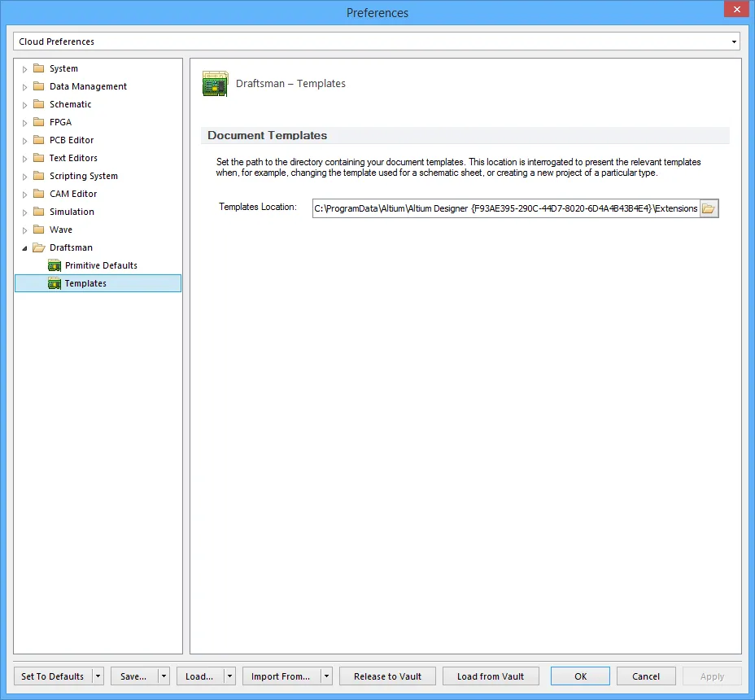
Task: Open the Save dropdown arrow
Action: (164, 676)
